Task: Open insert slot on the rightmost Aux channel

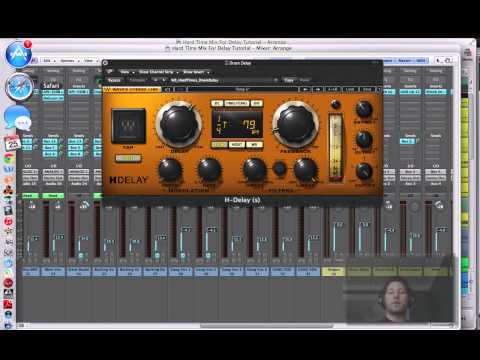Action: (x=435, y=91)
